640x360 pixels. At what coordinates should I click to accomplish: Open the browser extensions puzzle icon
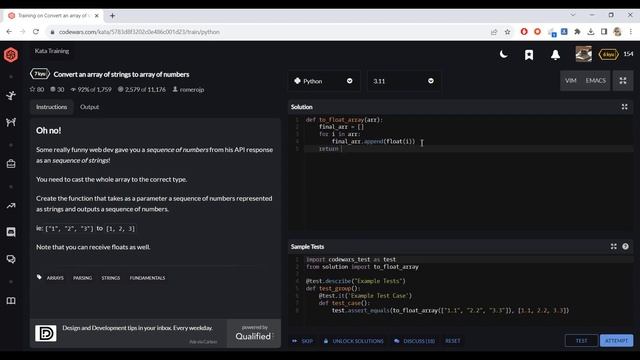577,31
